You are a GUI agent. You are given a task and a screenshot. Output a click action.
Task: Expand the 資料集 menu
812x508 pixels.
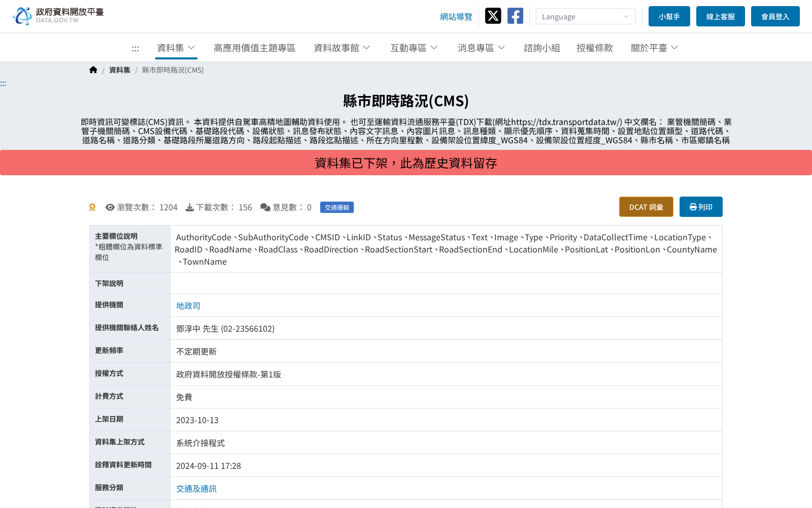(176, 48)
